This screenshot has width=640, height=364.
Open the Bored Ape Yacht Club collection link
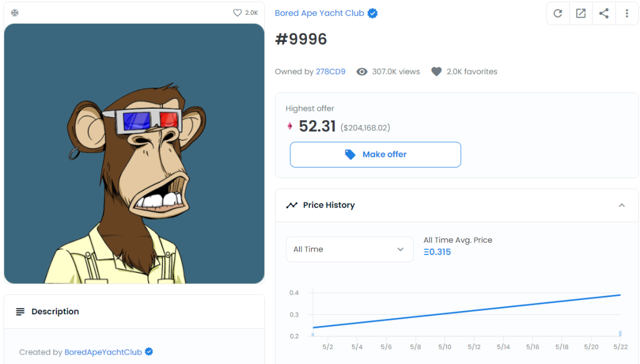point(319,13)
